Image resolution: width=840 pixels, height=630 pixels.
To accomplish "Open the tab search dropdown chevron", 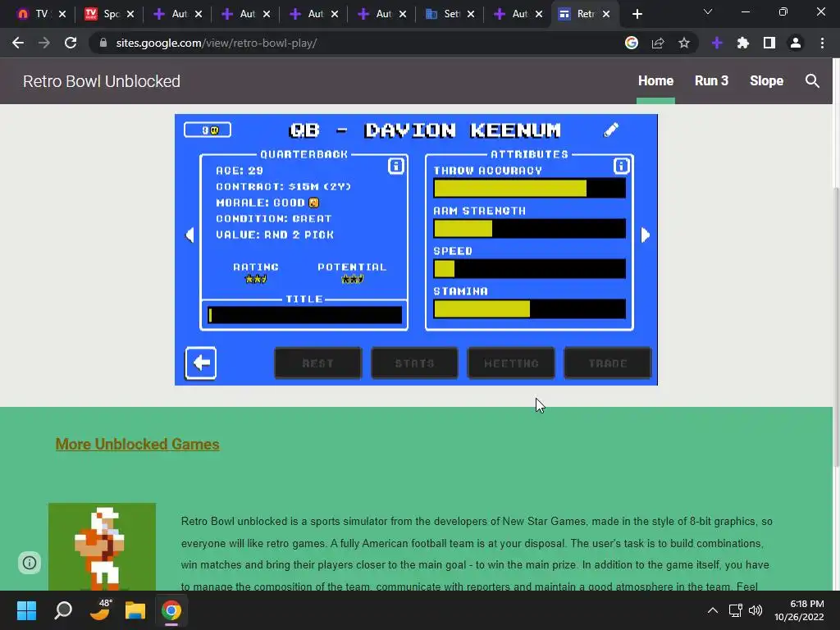I will point(708,11).
